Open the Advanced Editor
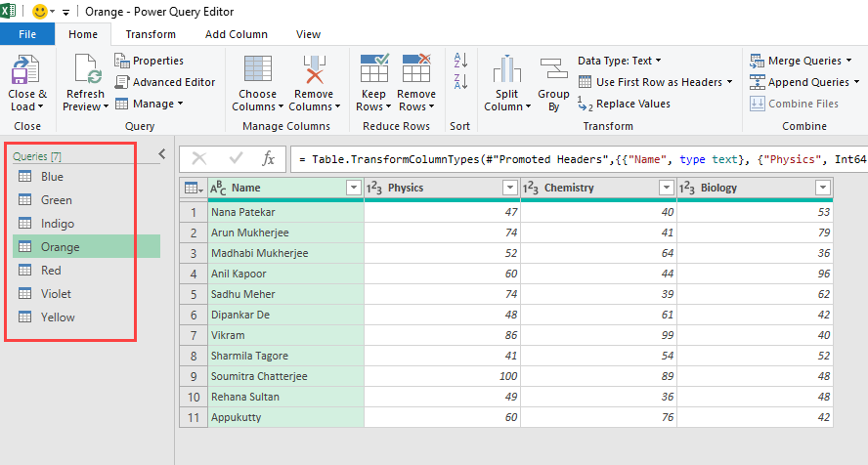Screen dimensions: 868x465 click(x=164, y=82)
